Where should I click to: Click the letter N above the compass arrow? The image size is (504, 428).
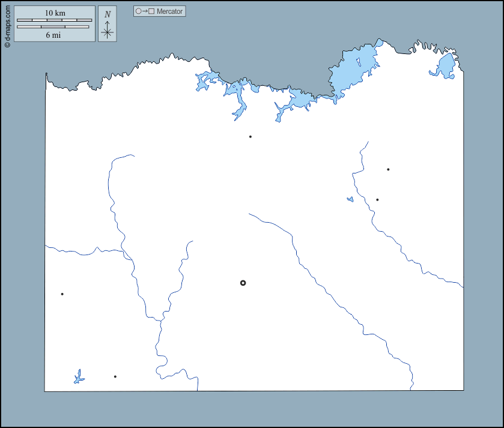(108, 14)
